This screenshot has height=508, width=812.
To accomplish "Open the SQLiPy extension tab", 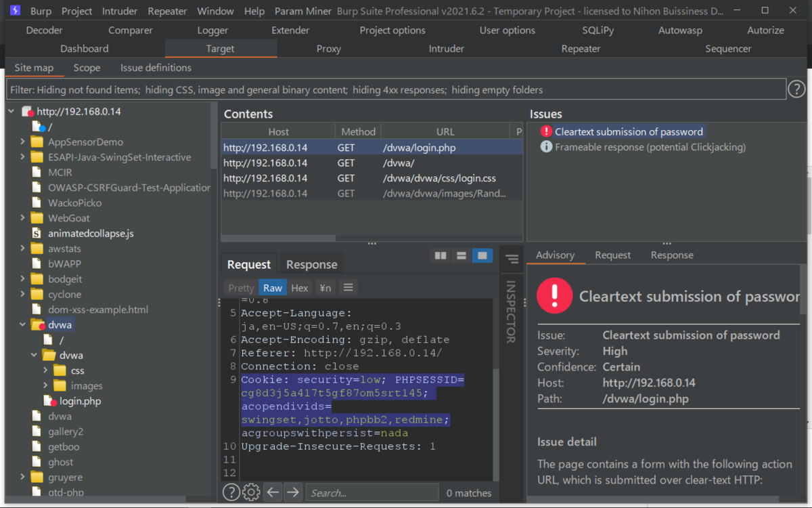I will [600, 30].
